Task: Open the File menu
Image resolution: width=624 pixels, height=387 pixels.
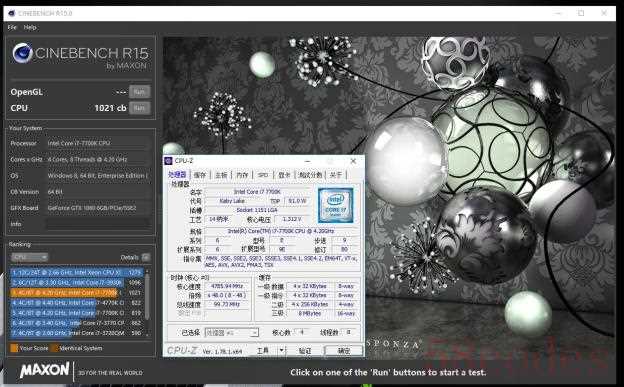Action: click(12, 27)
